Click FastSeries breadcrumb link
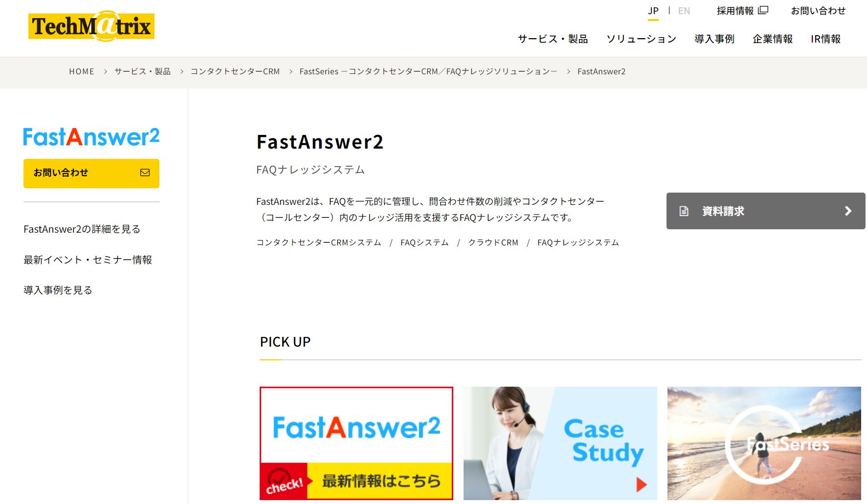The height and width of the screenshot is (504, 867). (428, 71)
